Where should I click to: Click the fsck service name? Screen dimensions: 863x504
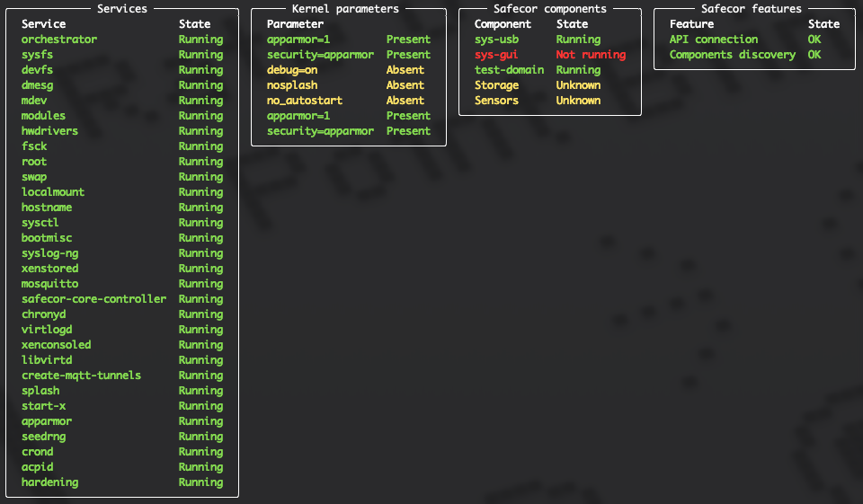34,146
